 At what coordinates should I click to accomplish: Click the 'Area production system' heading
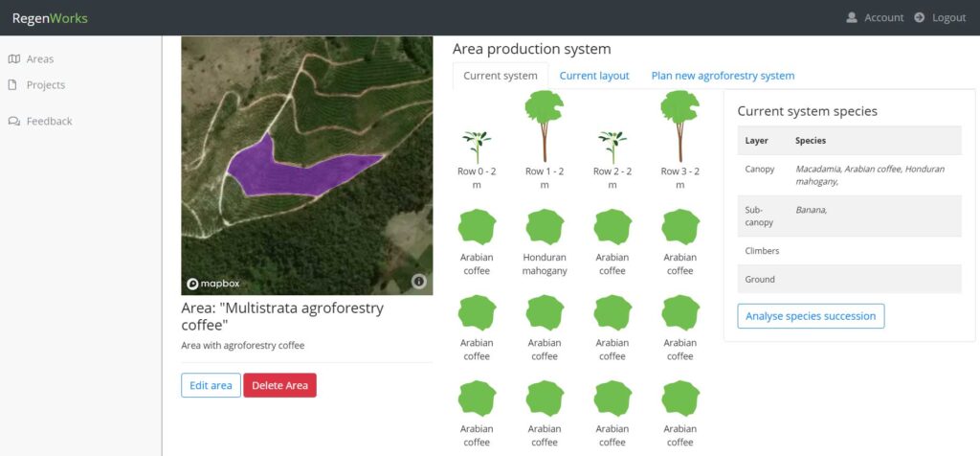click(x=532, y=49)
